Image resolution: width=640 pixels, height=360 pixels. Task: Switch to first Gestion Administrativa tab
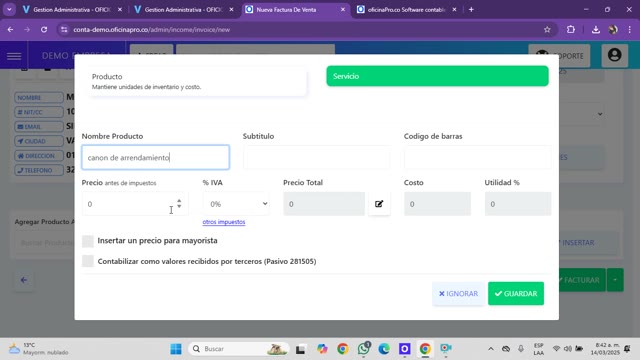[x=72, y=9]
